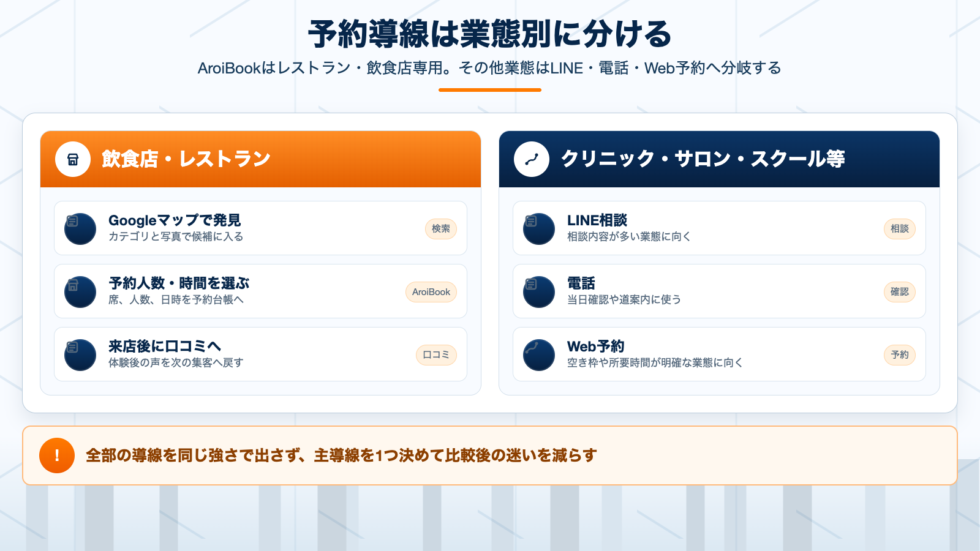
Task: Click the main title 予約導線は業態別に分ける
Action: coord(490,34)
